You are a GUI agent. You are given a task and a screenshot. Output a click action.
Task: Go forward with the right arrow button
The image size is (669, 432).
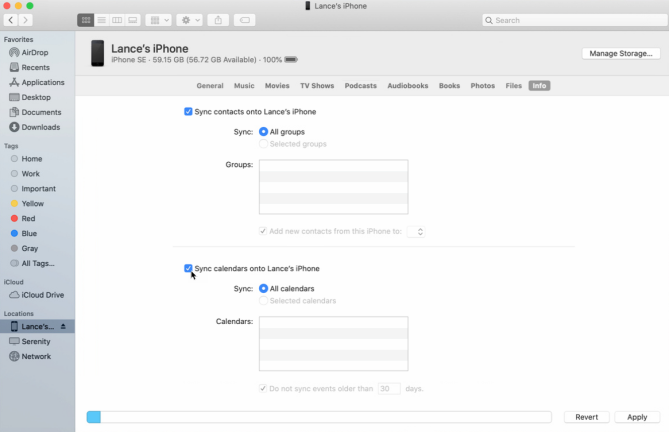[x=25, y=20]
